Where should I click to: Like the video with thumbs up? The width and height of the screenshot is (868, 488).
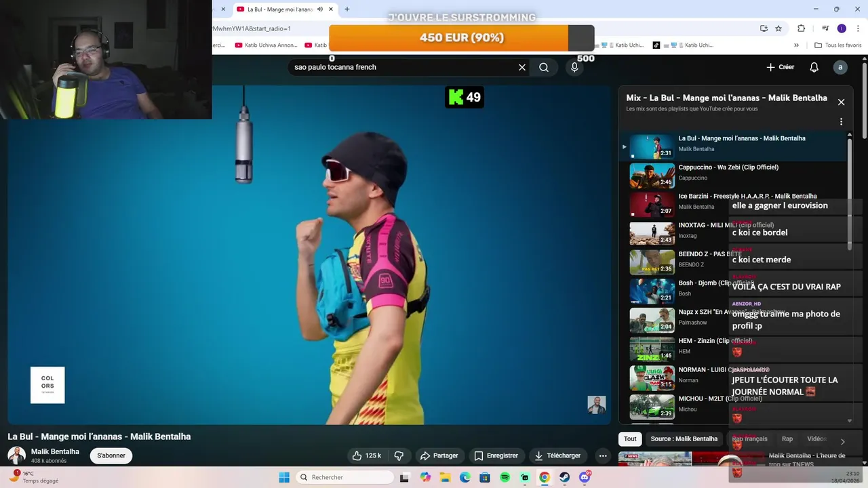pyautogui.click(x=366, y=455)
